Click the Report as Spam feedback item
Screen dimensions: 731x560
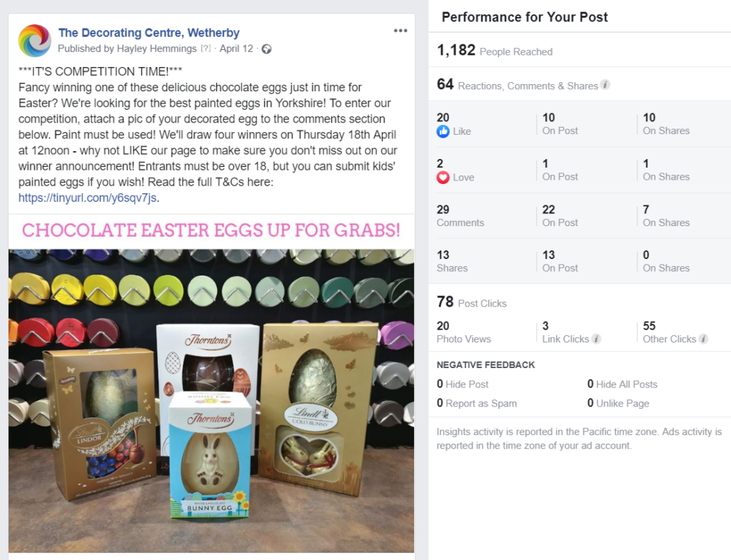point(477,403)
